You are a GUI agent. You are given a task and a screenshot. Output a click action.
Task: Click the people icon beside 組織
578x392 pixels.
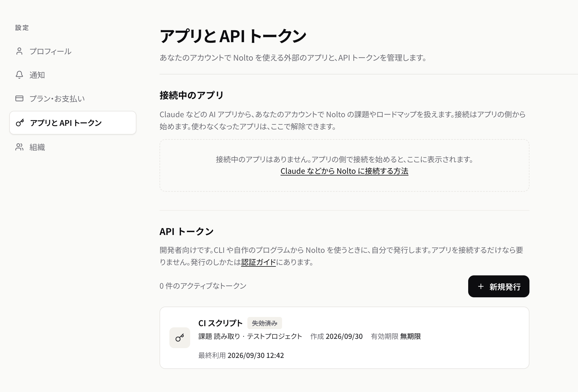[x=19, y=147]
